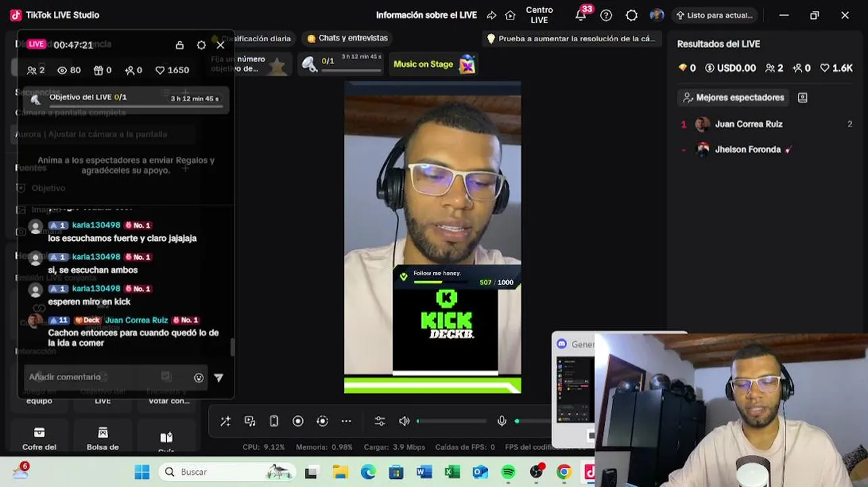Open Windows Start menu
Image resolution: width=868 pixels, height=487 pixels.
142,472
